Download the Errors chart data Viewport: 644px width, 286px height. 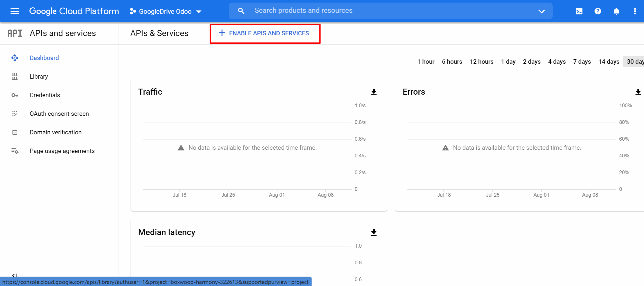(x=638, y=92)
